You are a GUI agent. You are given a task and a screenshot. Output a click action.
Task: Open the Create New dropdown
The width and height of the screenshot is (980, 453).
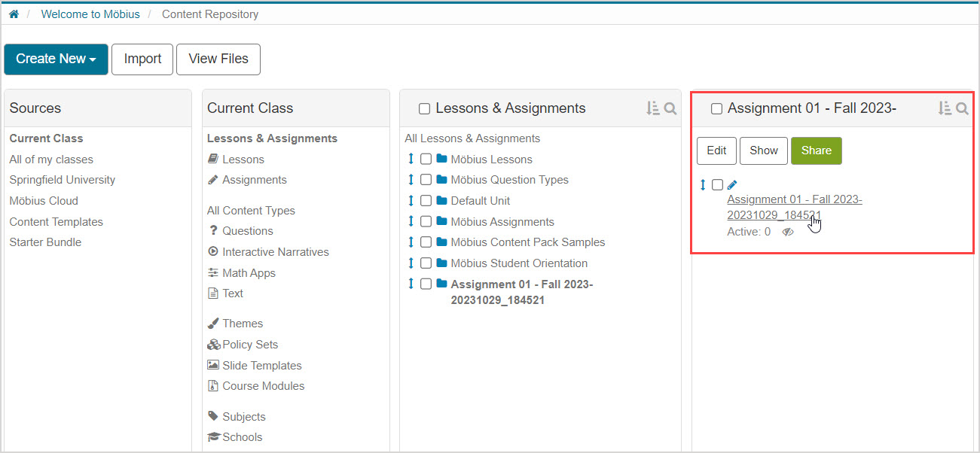[x=56, y=59]
